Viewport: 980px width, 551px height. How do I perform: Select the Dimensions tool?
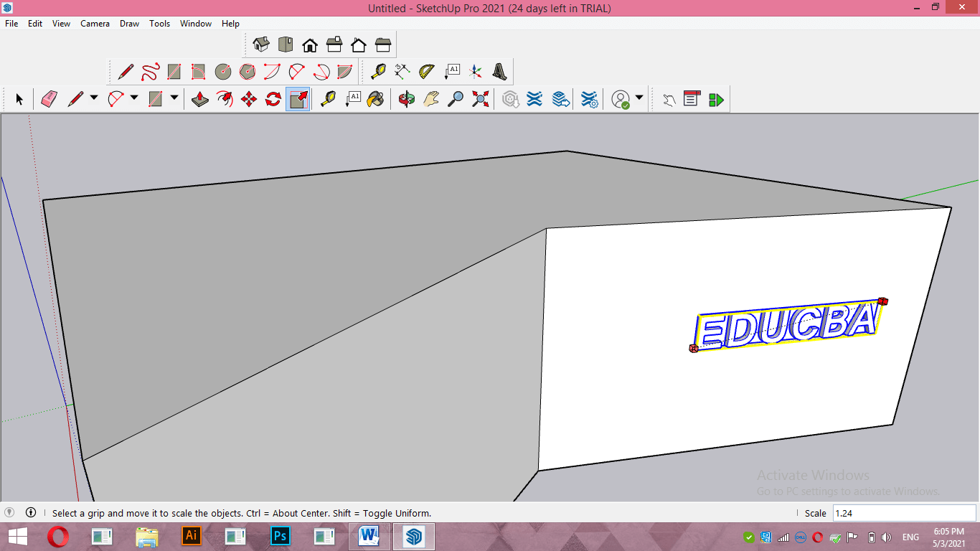402,72
